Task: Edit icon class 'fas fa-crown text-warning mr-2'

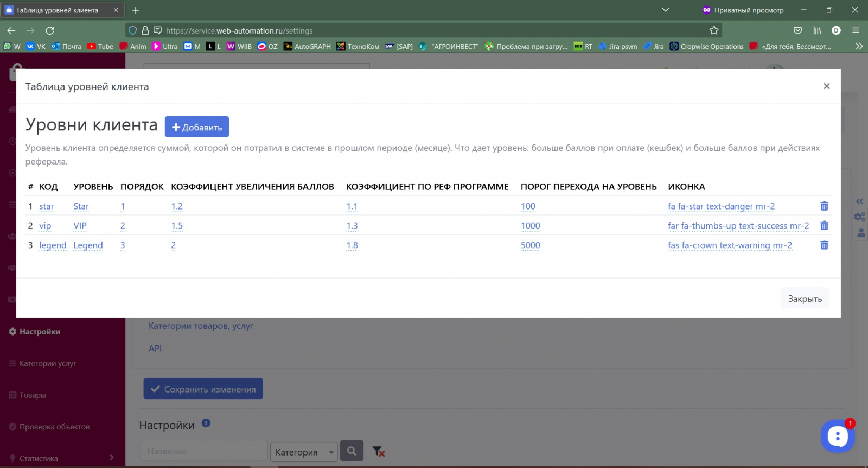Action: point(730,245)
